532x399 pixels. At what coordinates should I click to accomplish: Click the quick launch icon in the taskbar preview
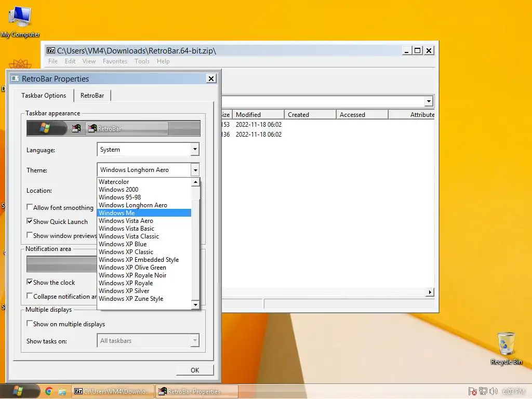tap(76, 128)
